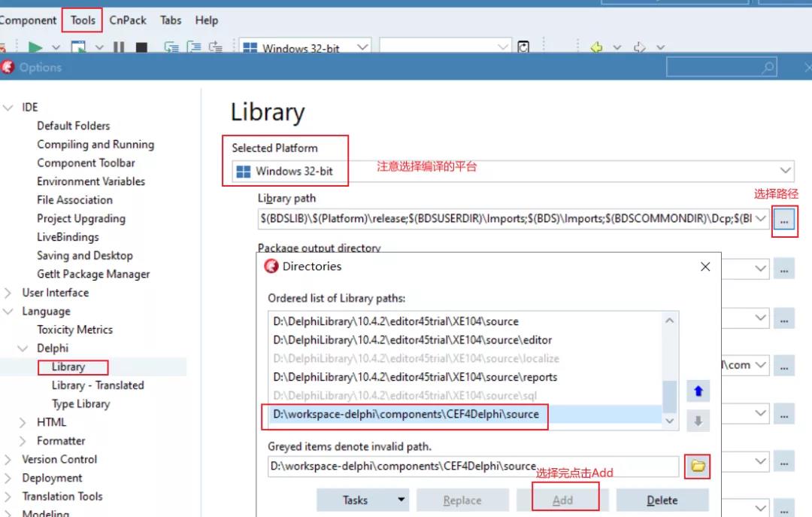812x517 pixels.
Task: Open the Library path history dropdown arrow
Action: (760, 218)
